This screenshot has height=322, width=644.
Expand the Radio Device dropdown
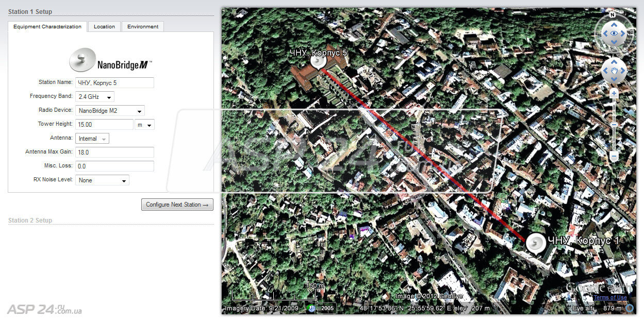coord(110,111)
